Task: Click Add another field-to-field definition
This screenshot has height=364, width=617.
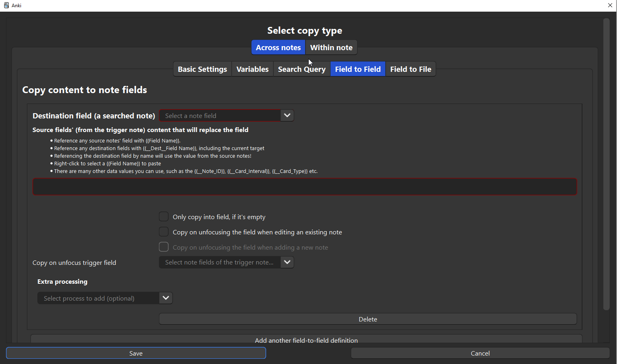Action: pyautogui.click(x=306, y=340)
